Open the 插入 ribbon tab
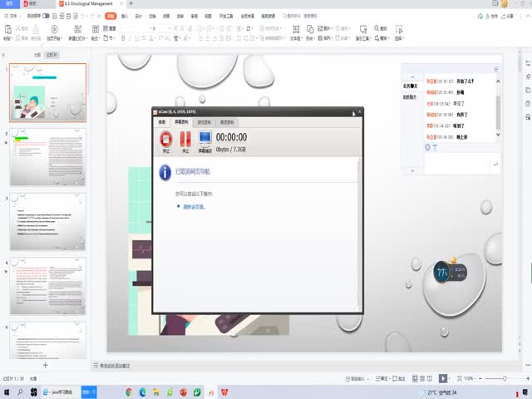The image size is (532, 399). [125, 16]
